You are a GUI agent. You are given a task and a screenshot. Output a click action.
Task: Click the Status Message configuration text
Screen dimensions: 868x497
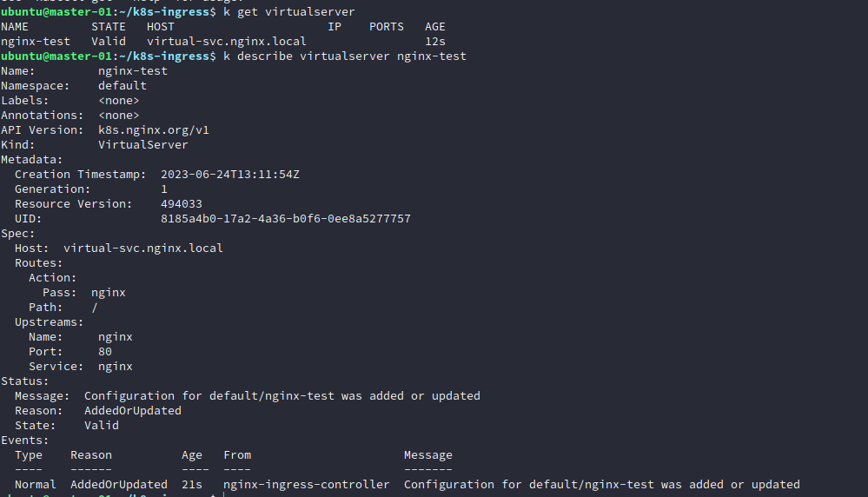(282, 396)
